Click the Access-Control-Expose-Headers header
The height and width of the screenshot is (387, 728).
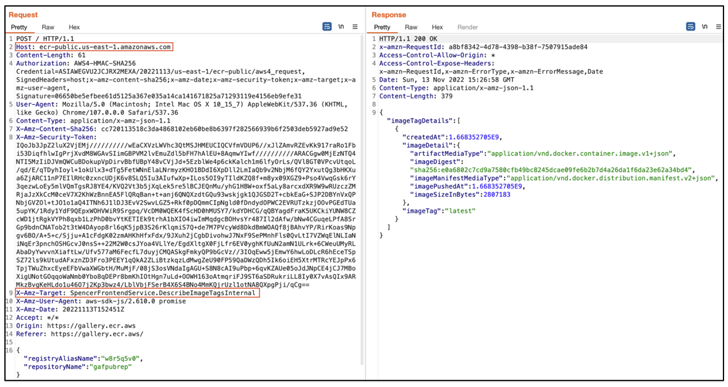[437, 64]
